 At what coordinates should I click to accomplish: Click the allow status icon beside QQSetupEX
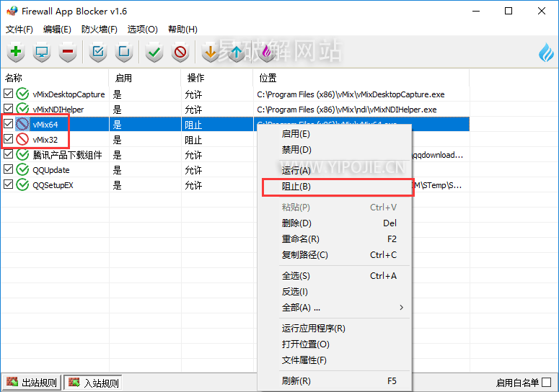(x=22, y=184)
